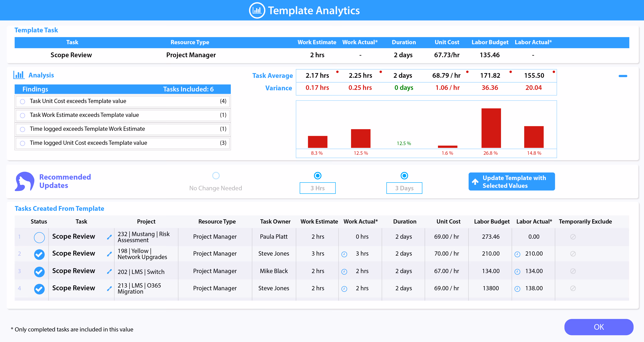Image resolution: width=644 pixels, height=342 pixels.
Task: Click the red dot next to 68.79 / hr average
Action: tap(467, 72)
